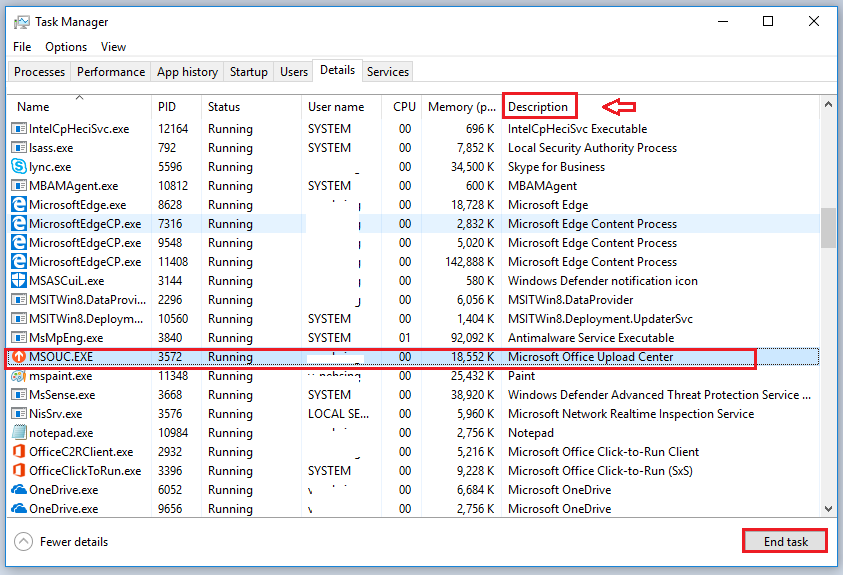The image size is (843, 575).
Task: Click the Edge icon of MicrosoftEdgeCP.exe PID 7316
Action: tap(19, 224)
